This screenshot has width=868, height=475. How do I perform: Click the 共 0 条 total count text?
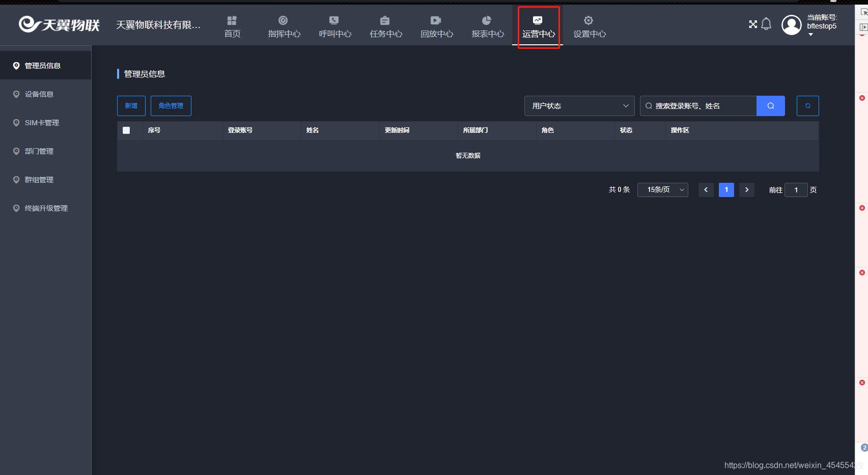tap(619, 190)
